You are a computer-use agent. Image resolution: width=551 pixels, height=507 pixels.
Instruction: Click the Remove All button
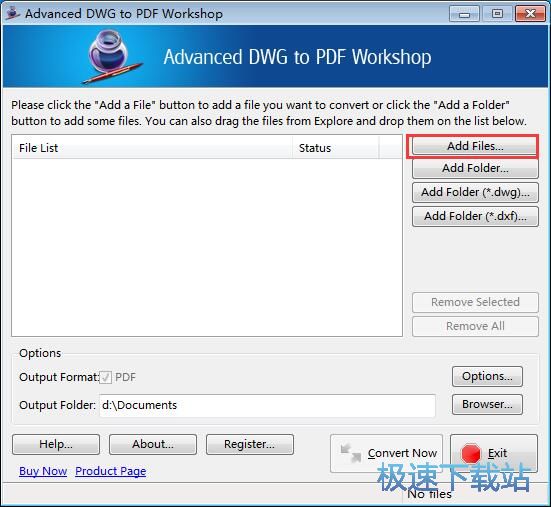pyautogui.click(x=475, y=326)
